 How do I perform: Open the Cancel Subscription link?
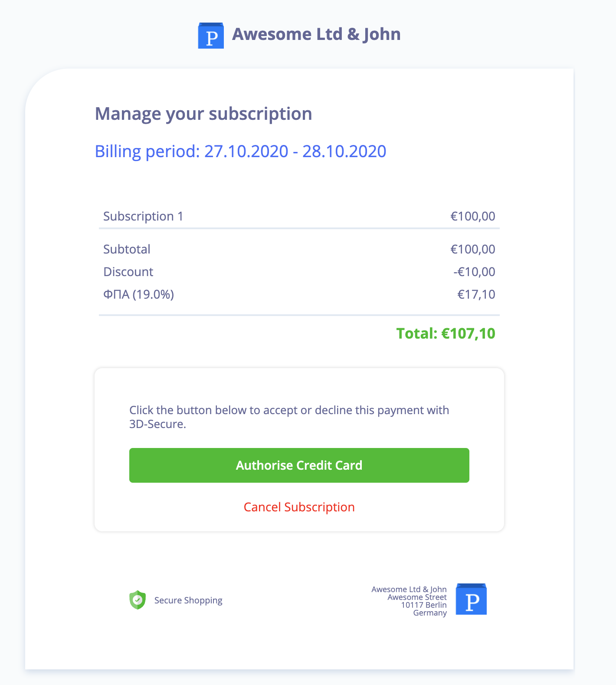click(299, 507)
